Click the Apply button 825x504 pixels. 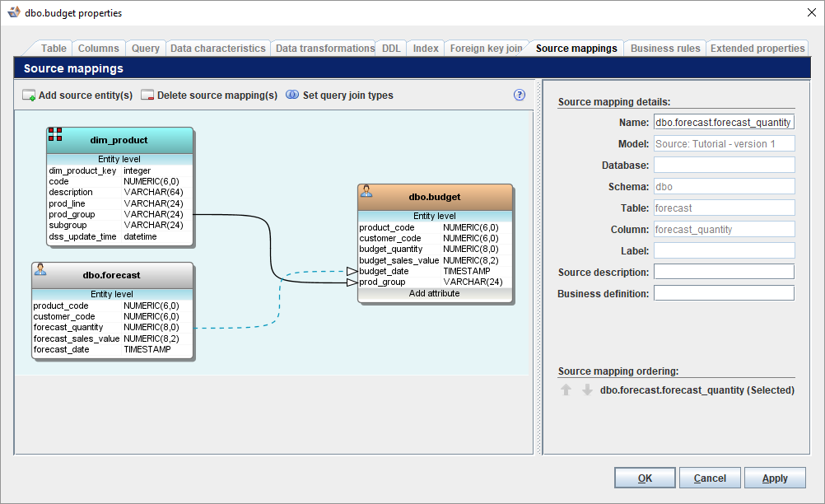[775, 478]
